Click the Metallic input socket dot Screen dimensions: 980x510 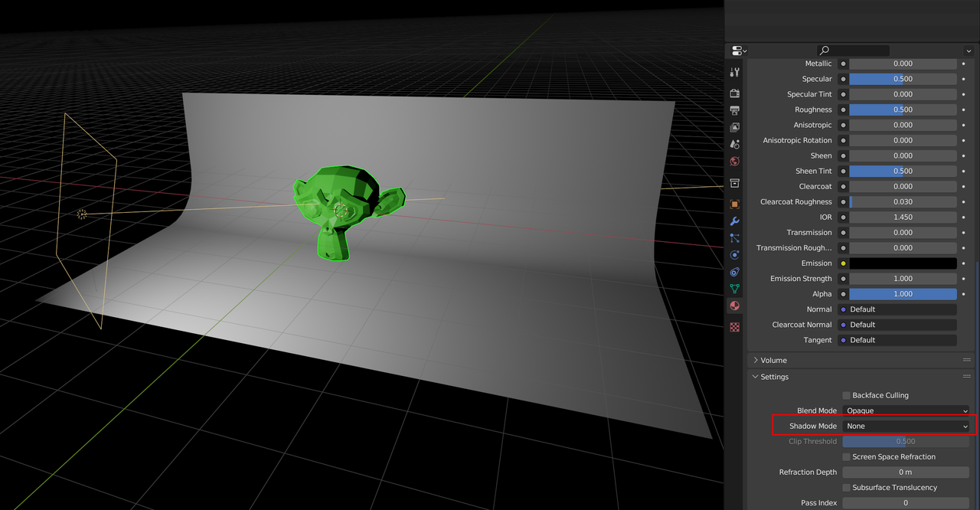(843, 64)
